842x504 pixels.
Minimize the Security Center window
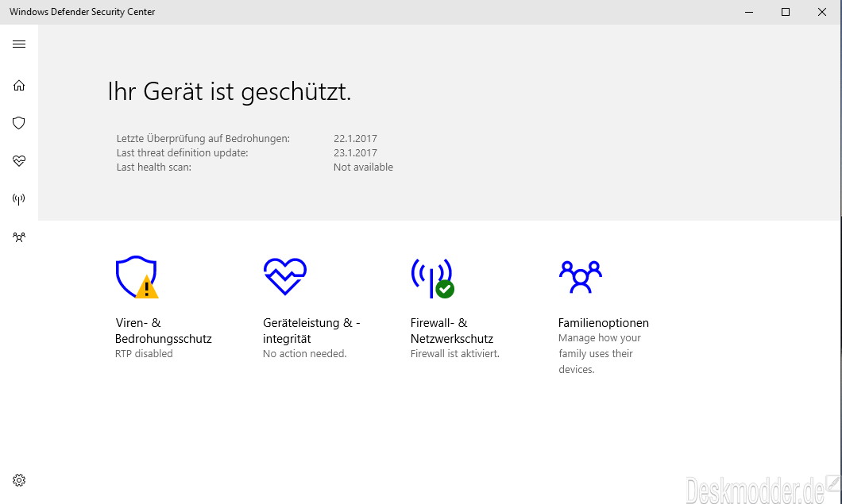(749, 12)
